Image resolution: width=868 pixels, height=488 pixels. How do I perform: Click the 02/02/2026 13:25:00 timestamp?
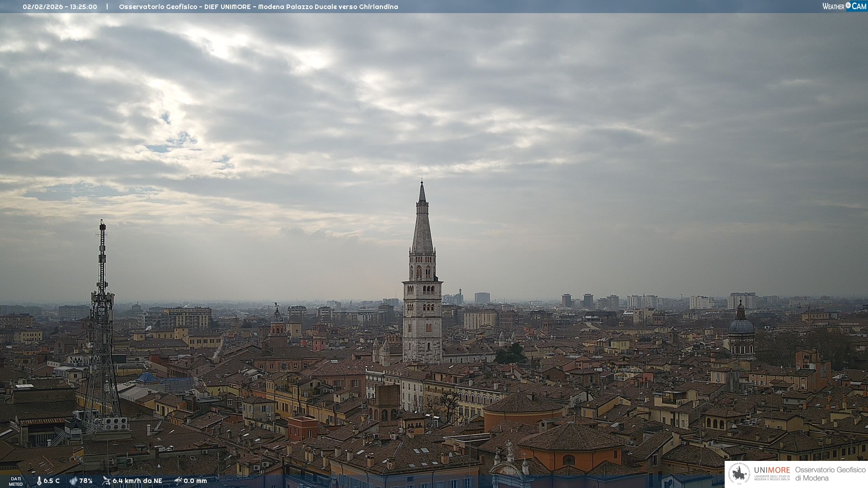[x=60, y=7]
